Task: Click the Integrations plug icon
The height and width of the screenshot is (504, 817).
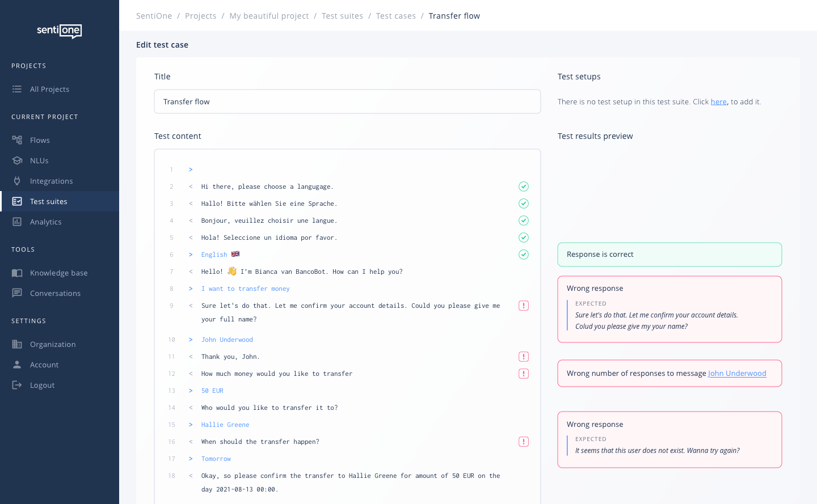Action: pos(17,181)
